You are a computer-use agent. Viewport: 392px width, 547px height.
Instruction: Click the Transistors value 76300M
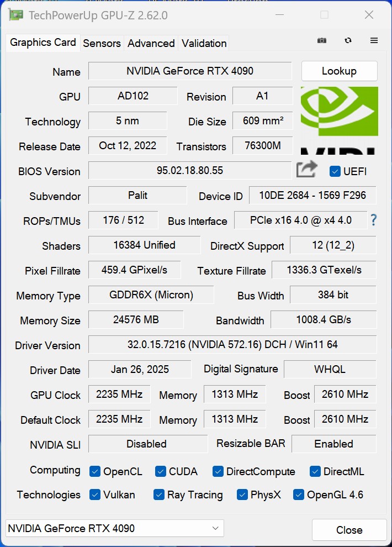click(x=262, y=145)
